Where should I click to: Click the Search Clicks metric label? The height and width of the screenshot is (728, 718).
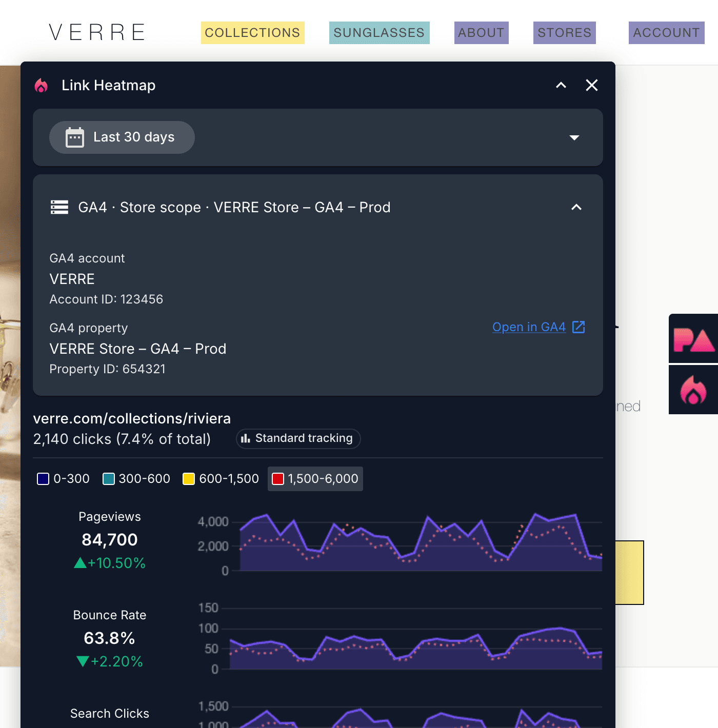tap(110, 714)
